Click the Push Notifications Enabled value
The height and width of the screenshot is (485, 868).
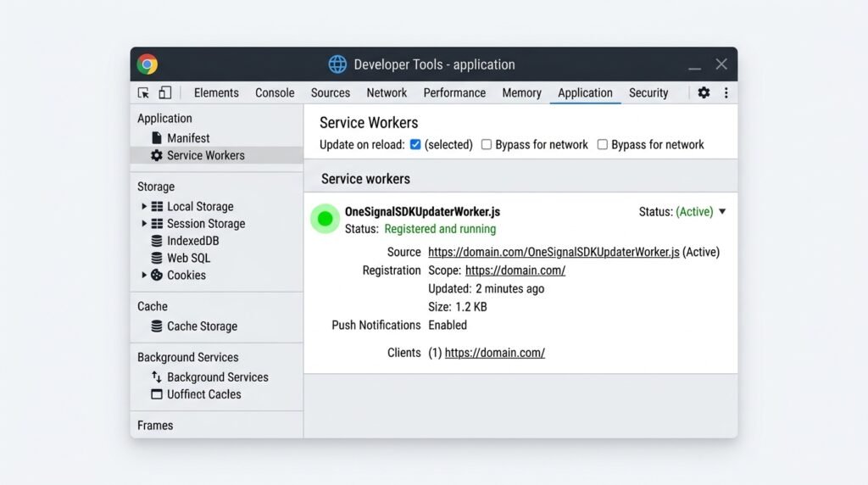[448, 325]
